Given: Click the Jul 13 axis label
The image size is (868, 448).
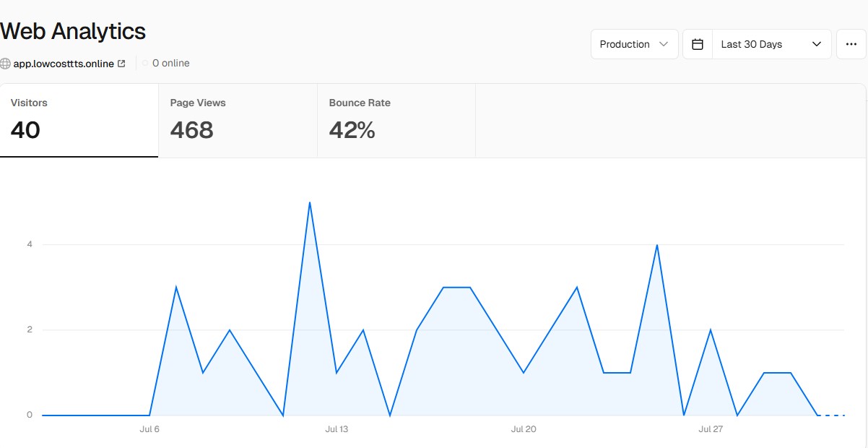Looking at the screenshot, I should pyautogui.click(x=337, y=429).
